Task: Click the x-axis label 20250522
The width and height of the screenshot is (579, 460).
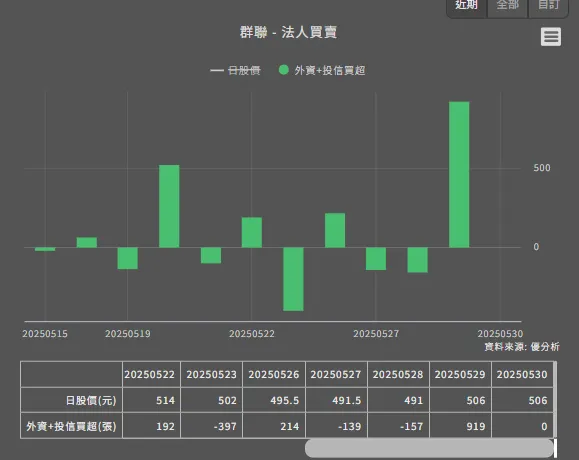Action: click(x=252, y=334)
